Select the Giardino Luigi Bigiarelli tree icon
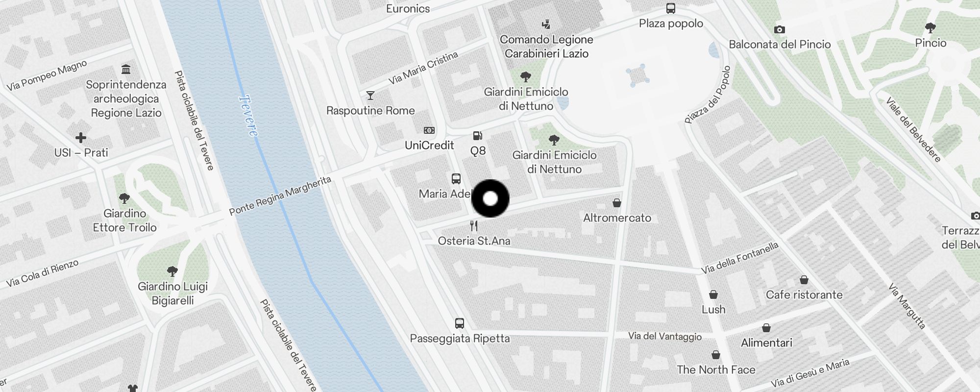The width and height of the screenshot is (980, 392). point(172,271)
